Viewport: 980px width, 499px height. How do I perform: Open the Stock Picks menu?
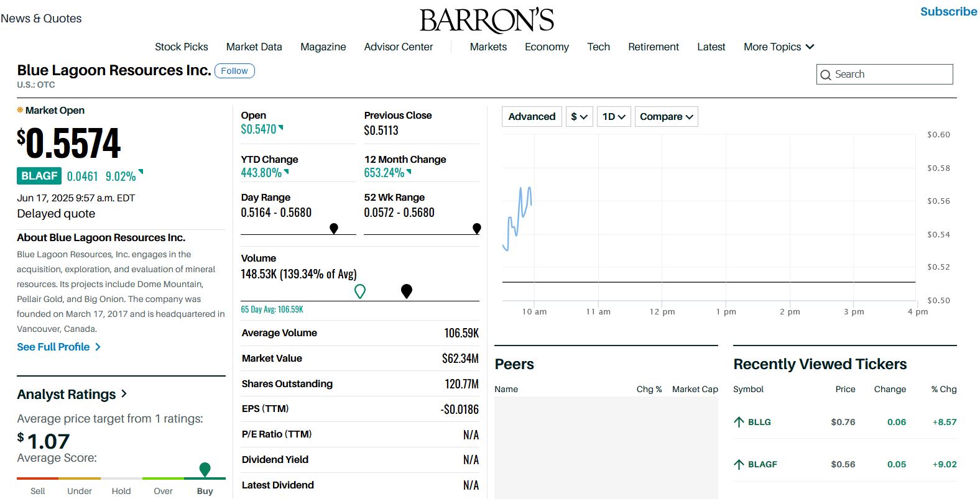[182, 47]
